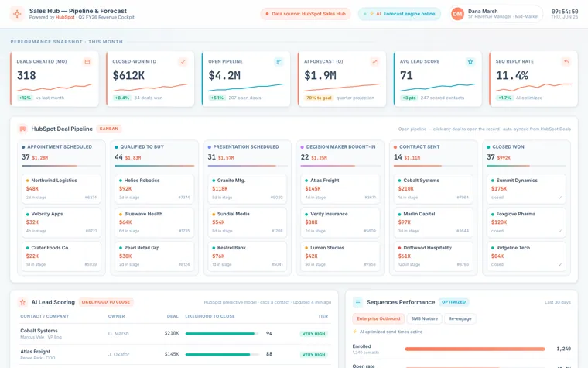Click the Sequences Performance list icon
Viewport: 588px width, 368px height.
point(357,302)
